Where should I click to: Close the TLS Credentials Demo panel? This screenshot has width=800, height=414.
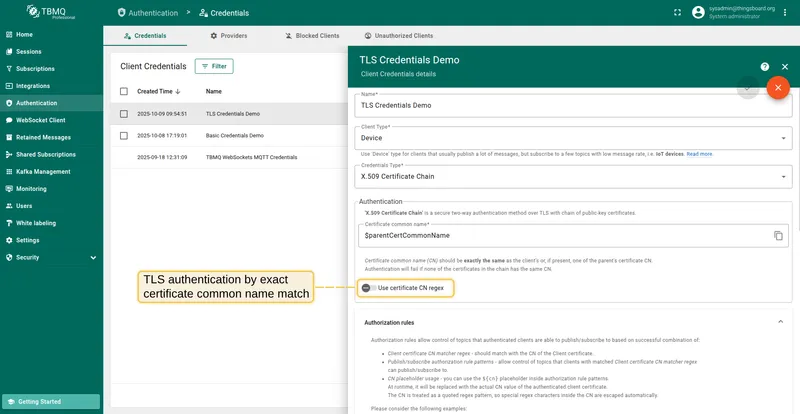(785, 67)
